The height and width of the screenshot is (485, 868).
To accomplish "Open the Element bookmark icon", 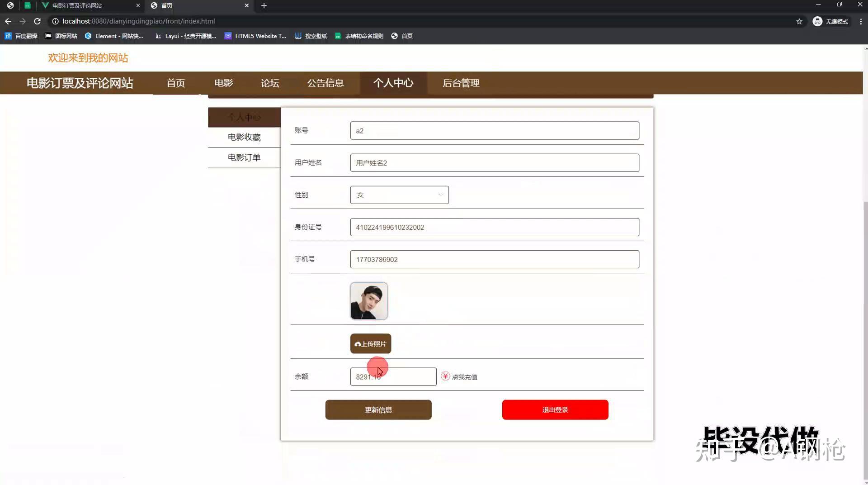I will coord(89,36).
